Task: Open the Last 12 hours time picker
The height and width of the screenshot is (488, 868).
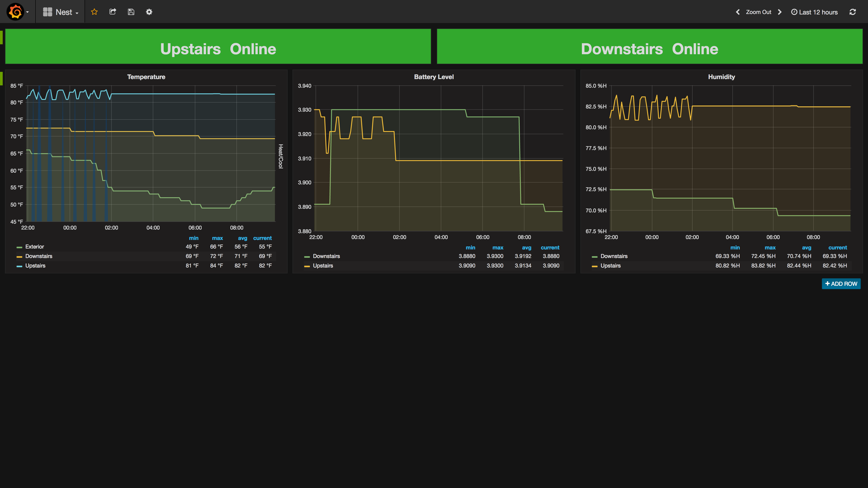Action: pos(814,12)
